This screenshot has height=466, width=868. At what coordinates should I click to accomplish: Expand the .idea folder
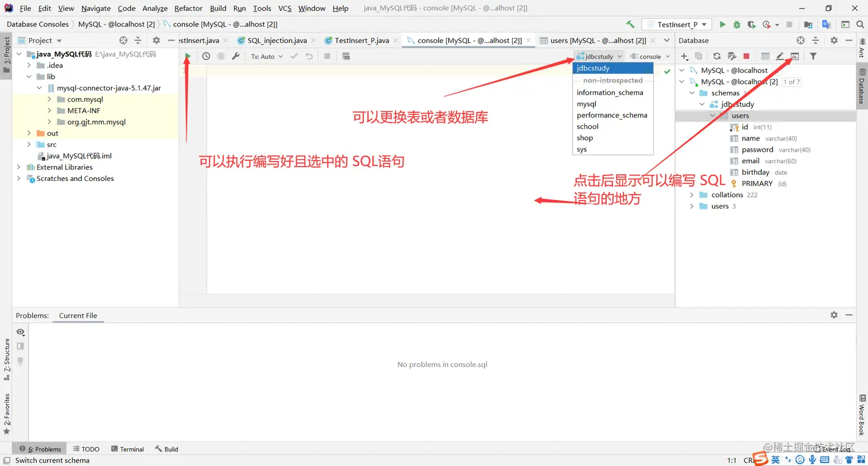29,66
